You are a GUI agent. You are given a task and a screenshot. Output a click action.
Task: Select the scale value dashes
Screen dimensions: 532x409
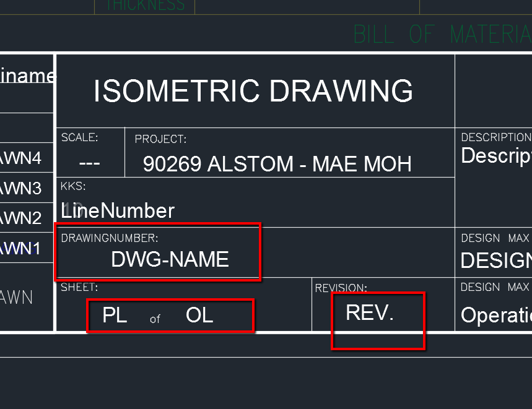pos(89,163)
